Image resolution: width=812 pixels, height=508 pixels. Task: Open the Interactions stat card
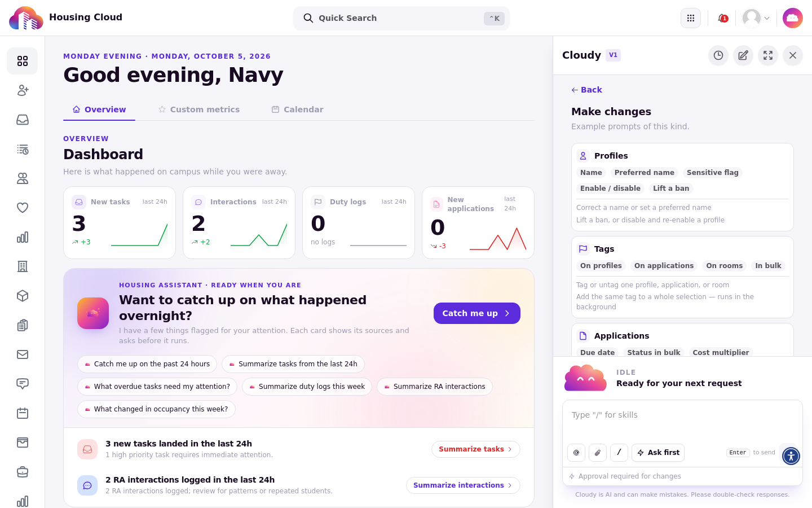pos(239,222)
